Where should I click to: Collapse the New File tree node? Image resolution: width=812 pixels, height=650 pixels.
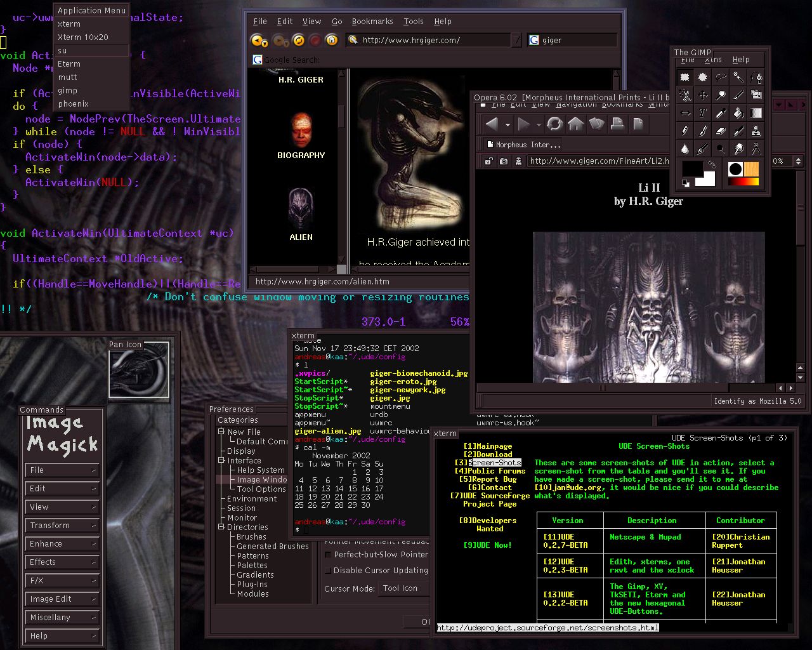[222, 432]
